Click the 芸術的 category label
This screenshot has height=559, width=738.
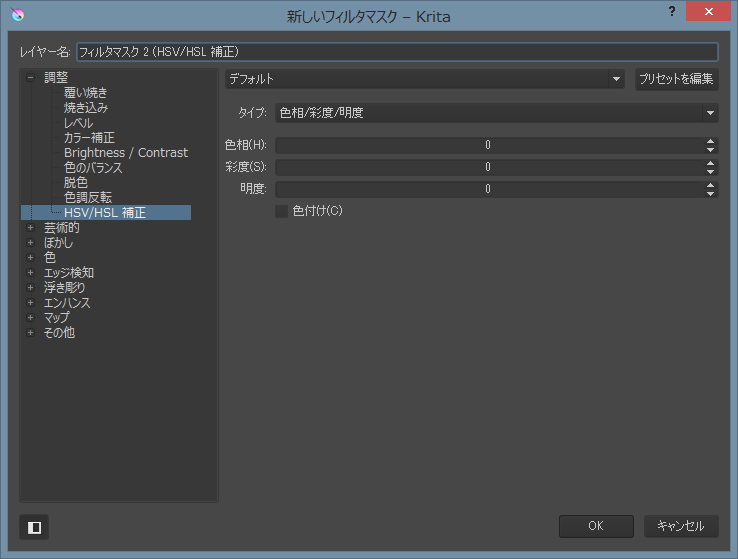point(62,228)
